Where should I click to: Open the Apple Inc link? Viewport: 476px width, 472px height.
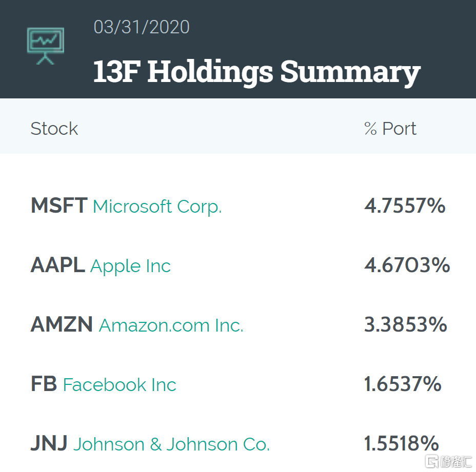(130, 266)
